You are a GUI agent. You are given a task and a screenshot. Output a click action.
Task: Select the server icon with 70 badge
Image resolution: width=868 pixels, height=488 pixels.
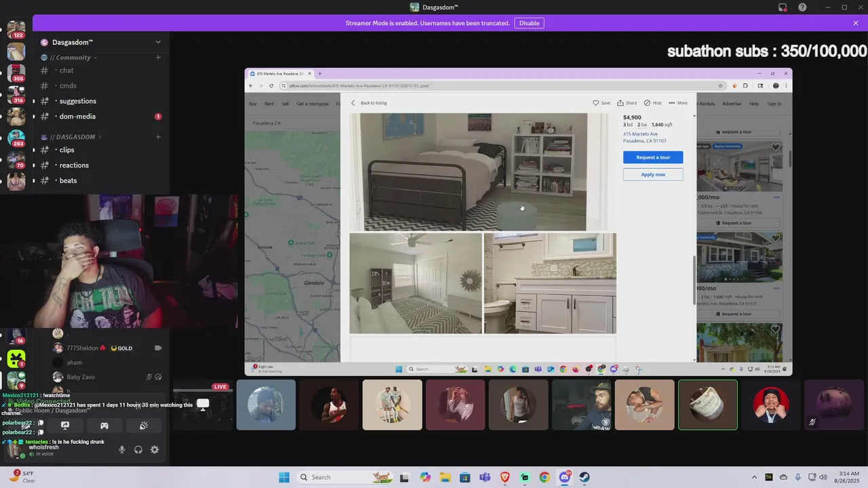[16, 159]
